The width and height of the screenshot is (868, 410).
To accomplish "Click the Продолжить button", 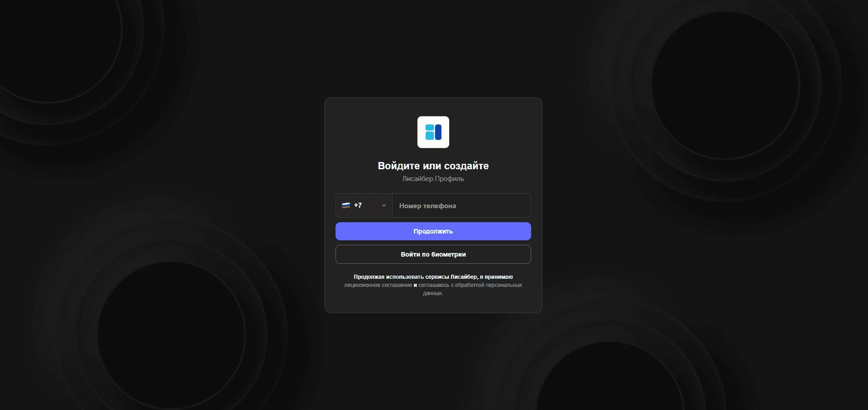I will pyautogui.click(x=433, y=231).
